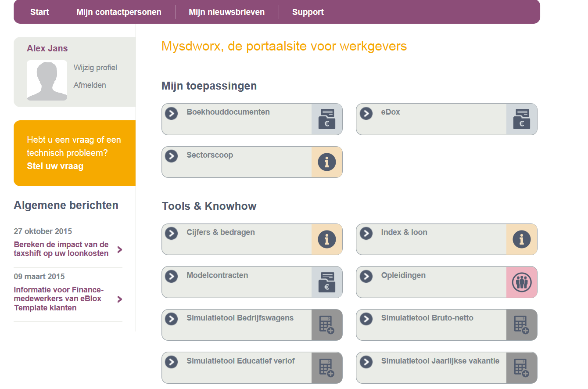Click the Afmelden link to log out
The image size is (588, 389).
pos(90,85)
